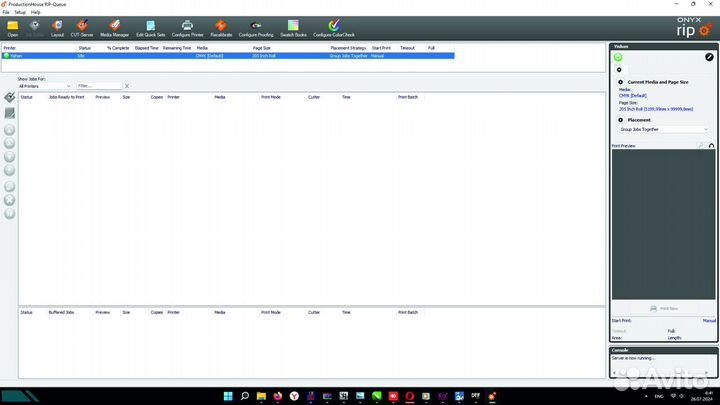Expand the All Printers filter dropdown

[44, 86]
